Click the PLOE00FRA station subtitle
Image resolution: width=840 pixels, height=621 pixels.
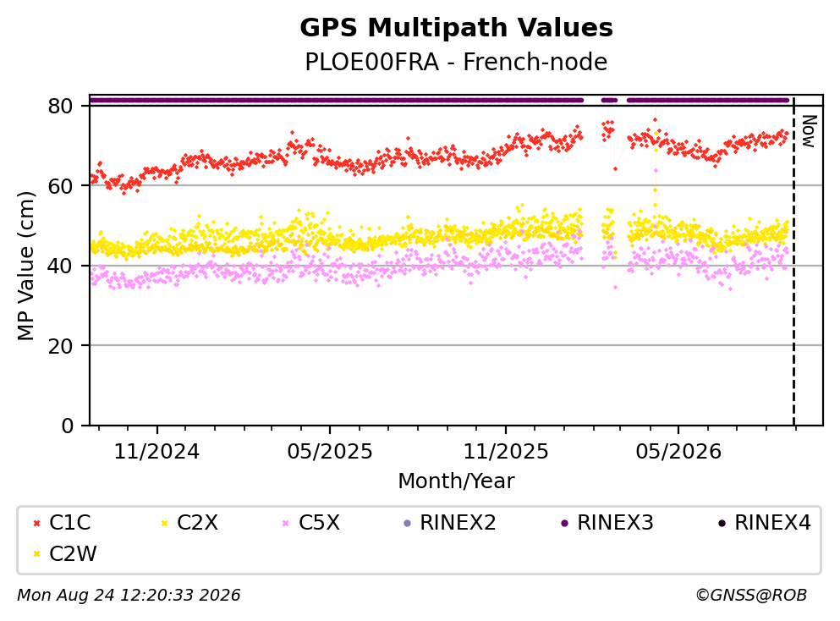[x=457, y=62]
